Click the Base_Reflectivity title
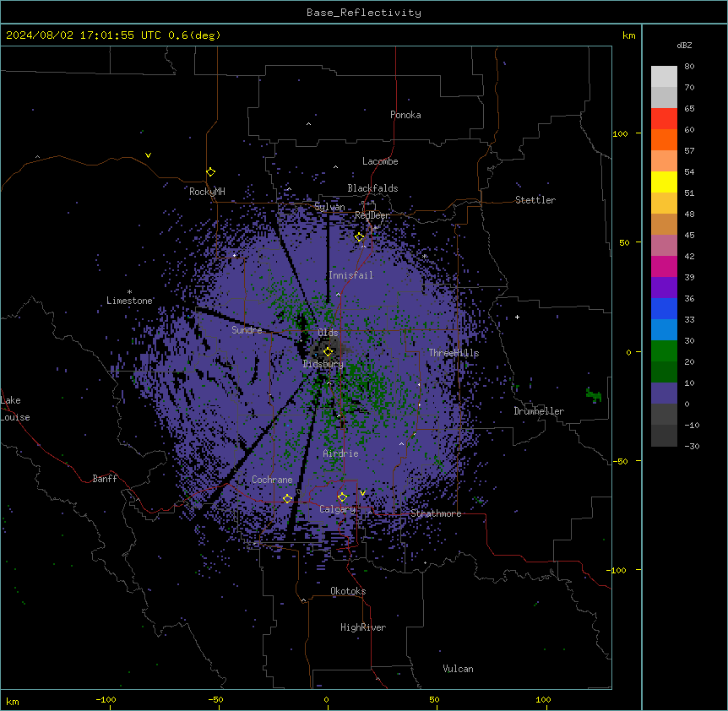The height and width of the screenshot is (711, 728). click(x=364, y=13)
